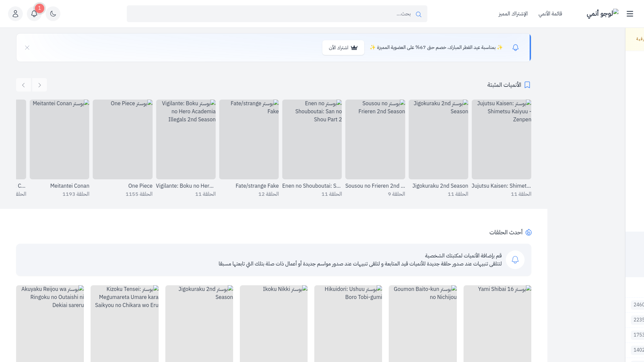Open the user account icon
Viewport: 644px width, 362px height.
coord(15,14)
